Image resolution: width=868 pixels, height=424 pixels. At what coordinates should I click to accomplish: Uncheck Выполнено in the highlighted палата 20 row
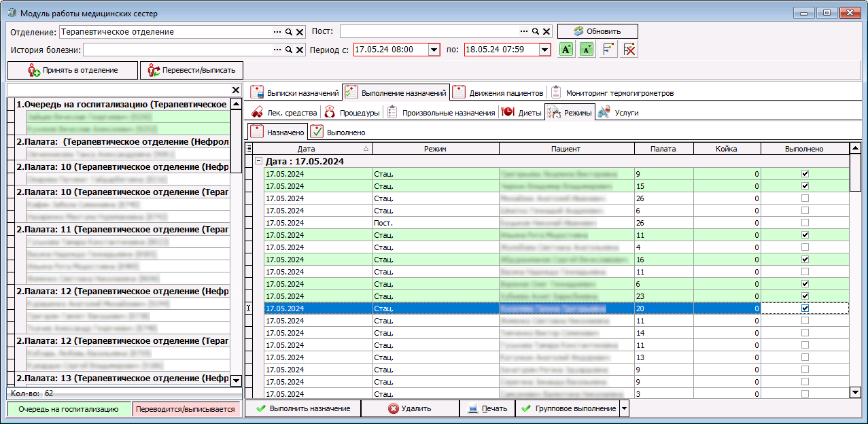(x=805, y=308)
